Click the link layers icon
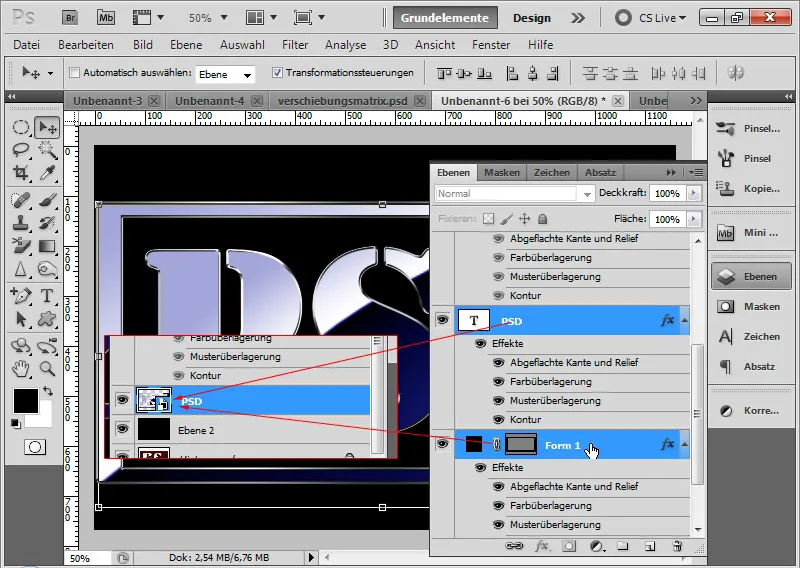The height and width of the screenshot is (568, 800). coord(514,546)
